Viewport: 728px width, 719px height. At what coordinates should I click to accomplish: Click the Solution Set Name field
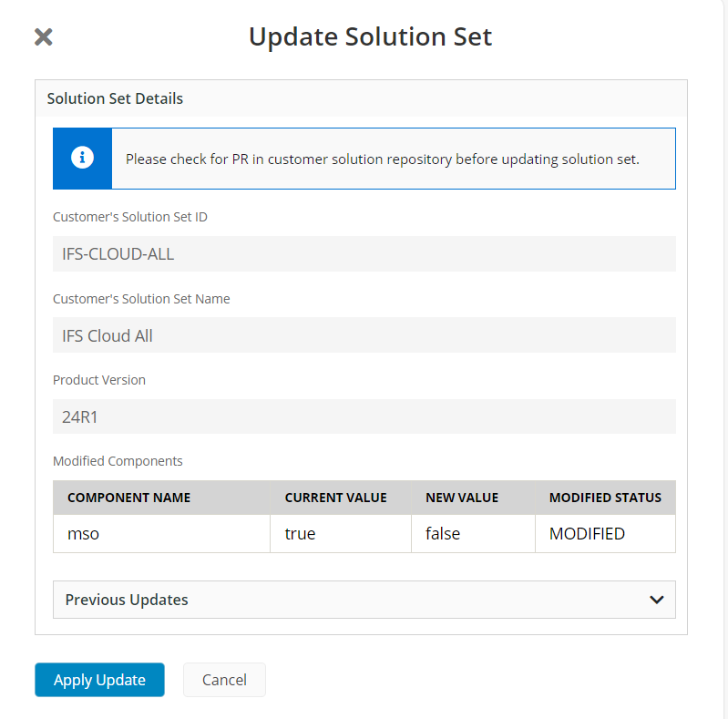pyautogui.click(x=364, y=335)
